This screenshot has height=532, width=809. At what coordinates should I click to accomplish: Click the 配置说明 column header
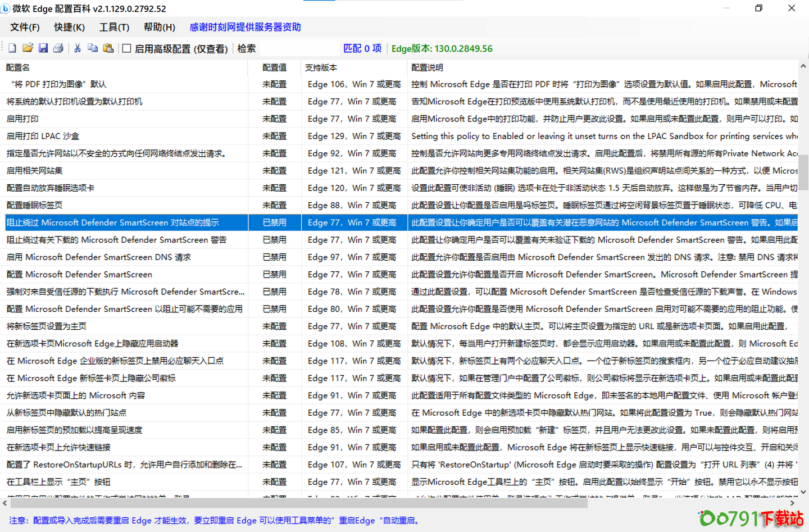coord(602,67)
